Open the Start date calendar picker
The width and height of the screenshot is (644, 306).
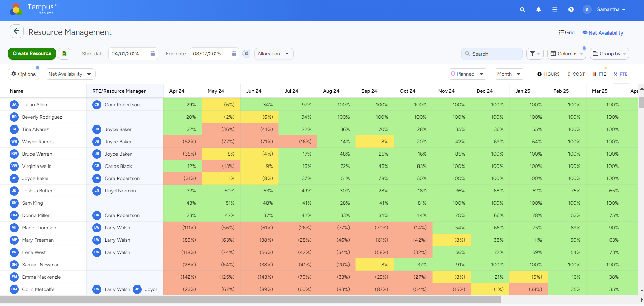153,54
